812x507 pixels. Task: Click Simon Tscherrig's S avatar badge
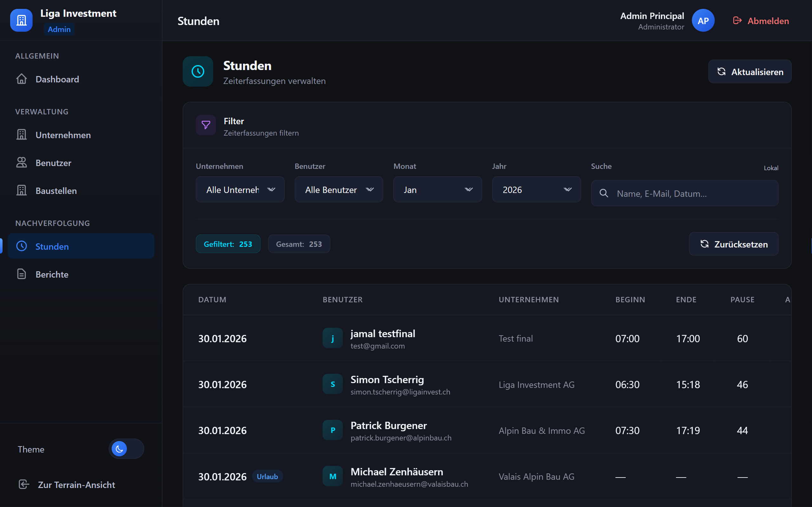pyautogui.click(x=332, y=384)
